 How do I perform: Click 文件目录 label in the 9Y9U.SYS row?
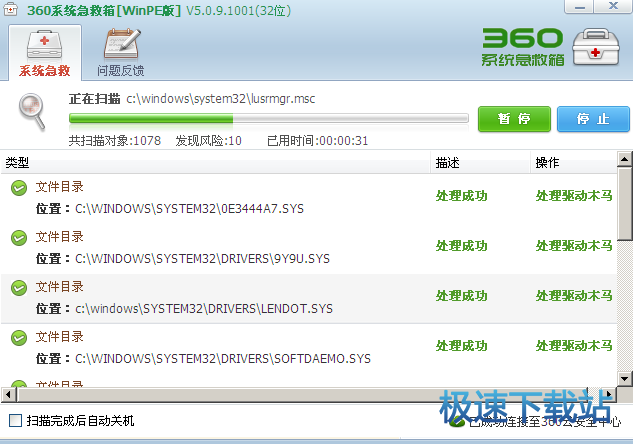click(x=59, y=237)
